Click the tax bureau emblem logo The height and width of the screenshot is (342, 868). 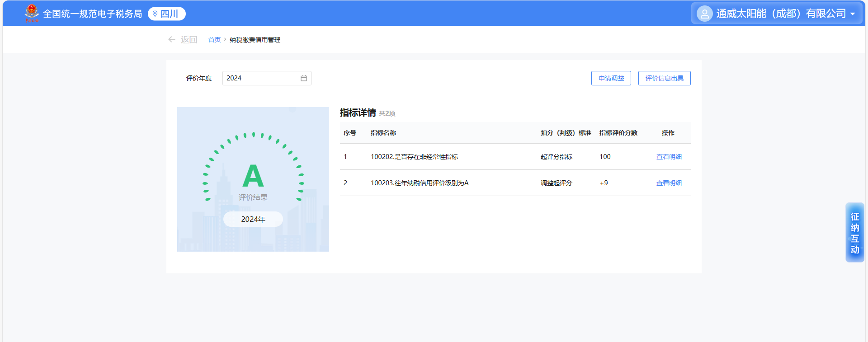pos(32,13)
